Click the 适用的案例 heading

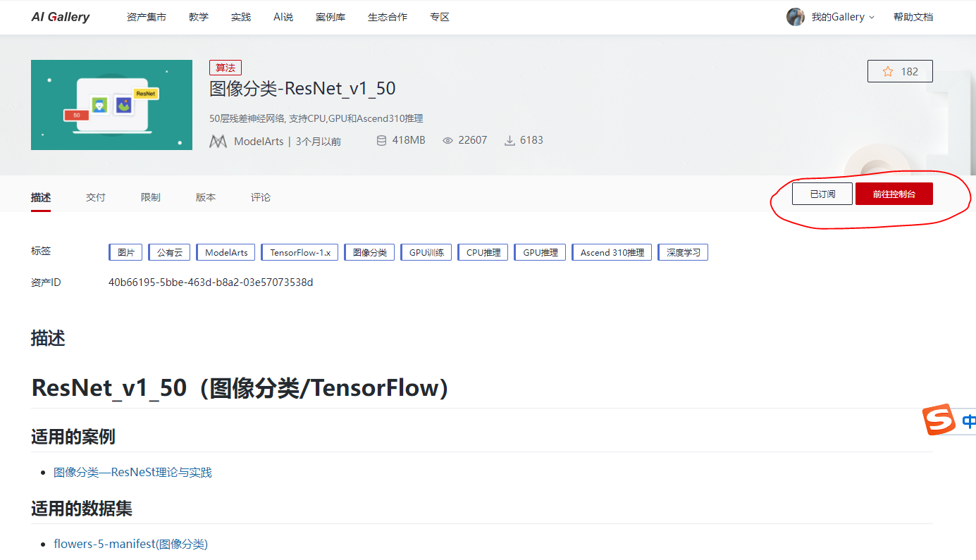(73, 437)
